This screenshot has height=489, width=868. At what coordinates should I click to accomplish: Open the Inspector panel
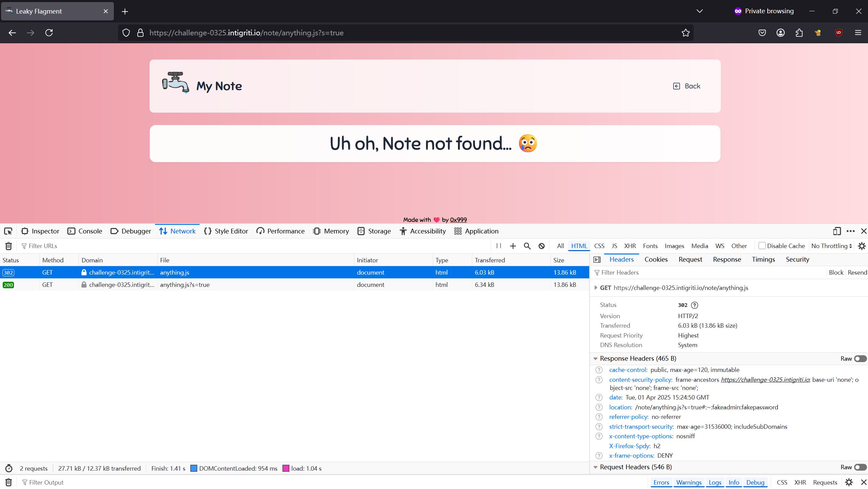(x=40, y=231)
